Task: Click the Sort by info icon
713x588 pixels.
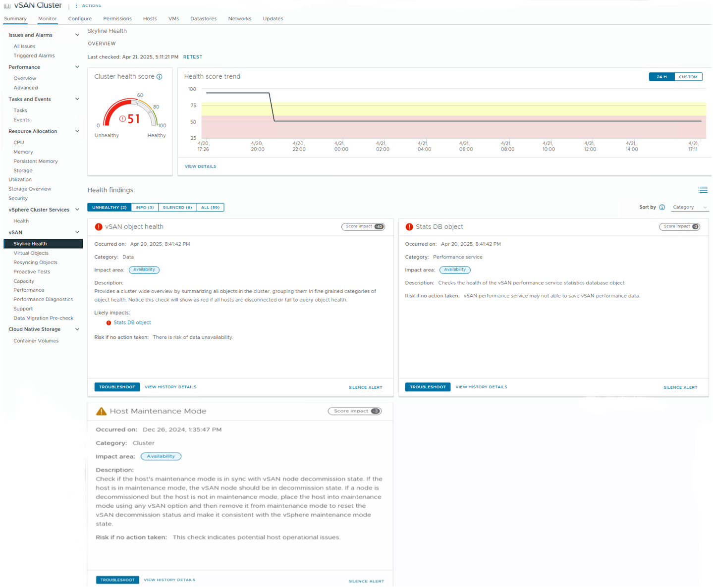Action: click(662, 207)
